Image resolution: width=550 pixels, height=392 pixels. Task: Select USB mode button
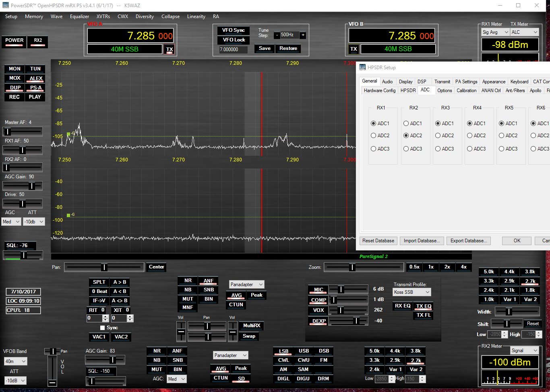tap(304, 351)
